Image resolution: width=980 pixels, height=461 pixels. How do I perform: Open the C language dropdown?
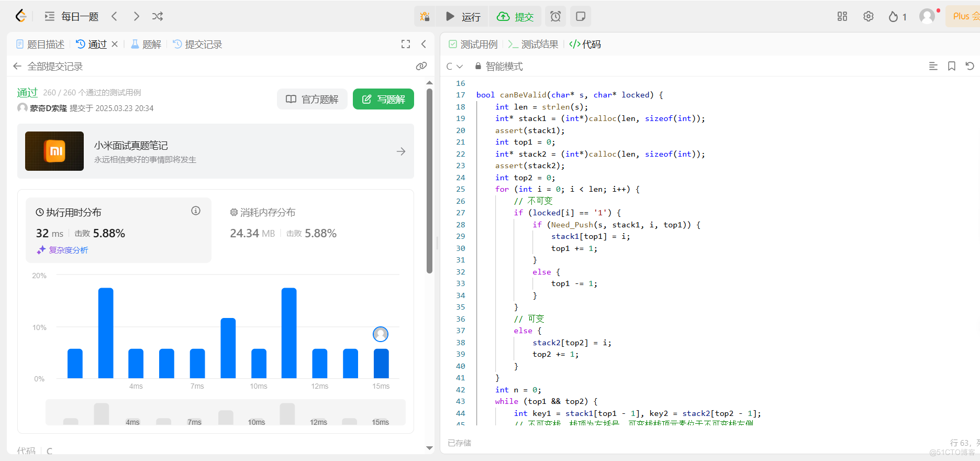pos(454,67)
